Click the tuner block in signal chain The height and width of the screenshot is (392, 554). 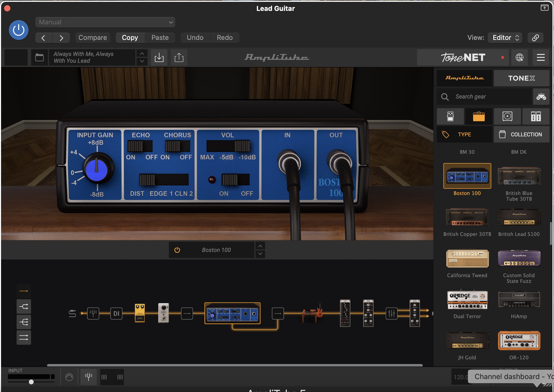click(93, 313)
